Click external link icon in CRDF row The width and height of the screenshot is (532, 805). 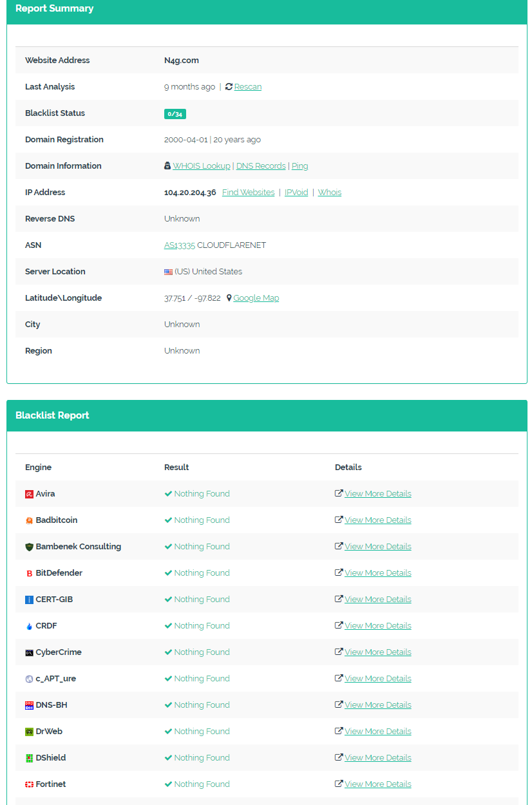click(x=339, y=626)
